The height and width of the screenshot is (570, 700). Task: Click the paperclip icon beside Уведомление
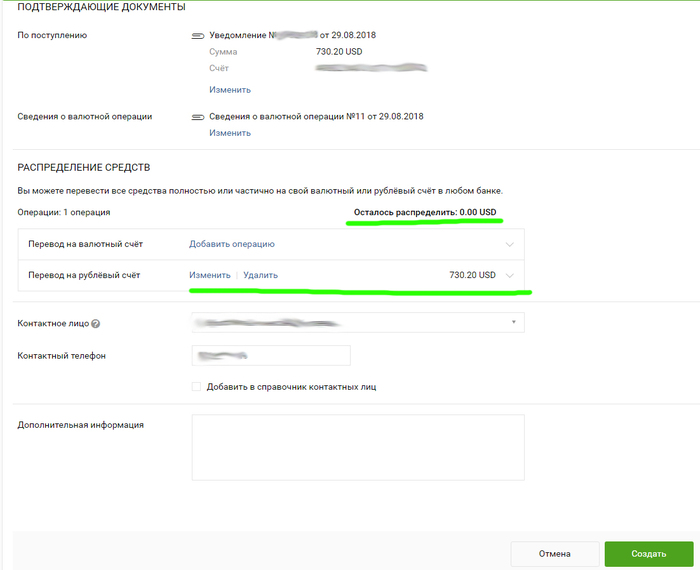click(x=198, y=35)
